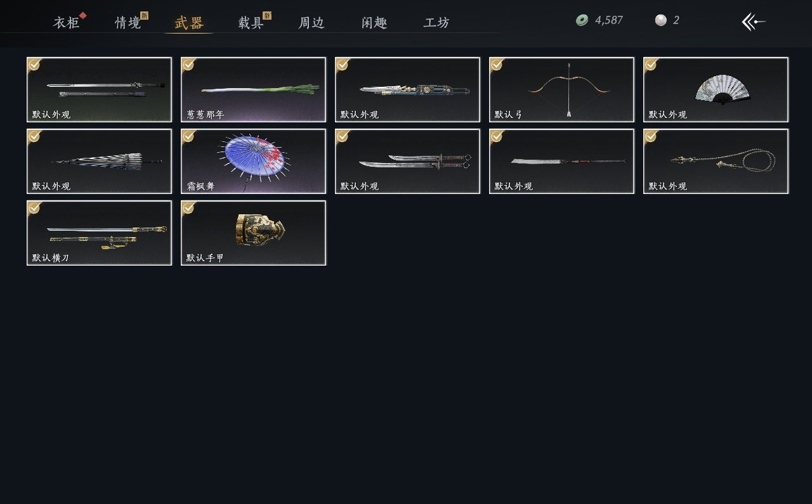Select the 默认手甲 golden gauntlet
This screenshot has height=504, width=812.
click(253, 233)
